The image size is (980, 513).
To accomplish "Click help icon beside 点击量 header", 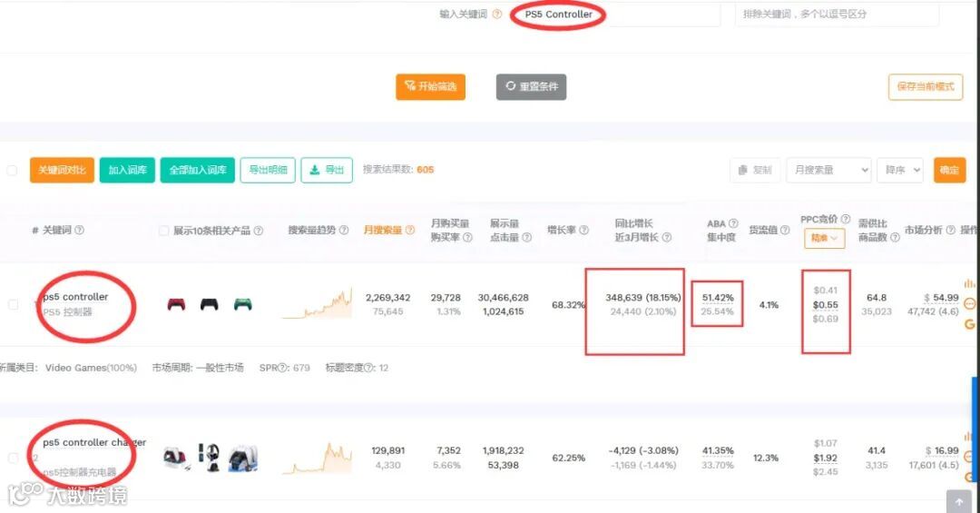I will coord(527,237).
